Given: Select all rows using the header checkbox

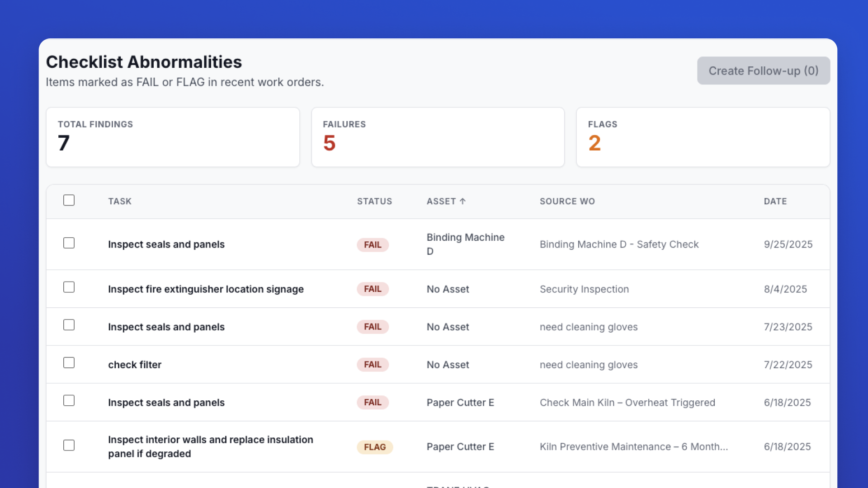Looking at the screenshot, I should (69, 200).
